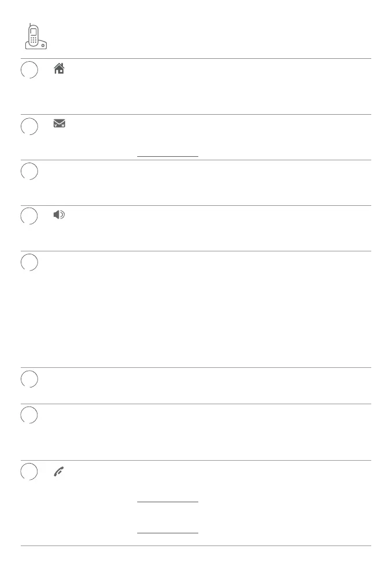The width and height of the screenshot is (392, 572).
Task: Tick the circle in the tallest row
Action: pyautogui.click(x=29, y=262)
